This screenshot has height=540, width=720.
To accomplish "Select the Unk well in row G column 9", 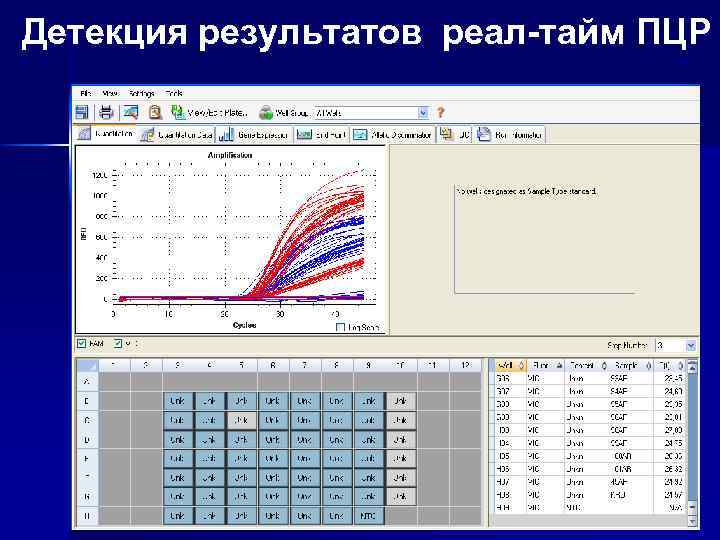I will coord(368,496).
